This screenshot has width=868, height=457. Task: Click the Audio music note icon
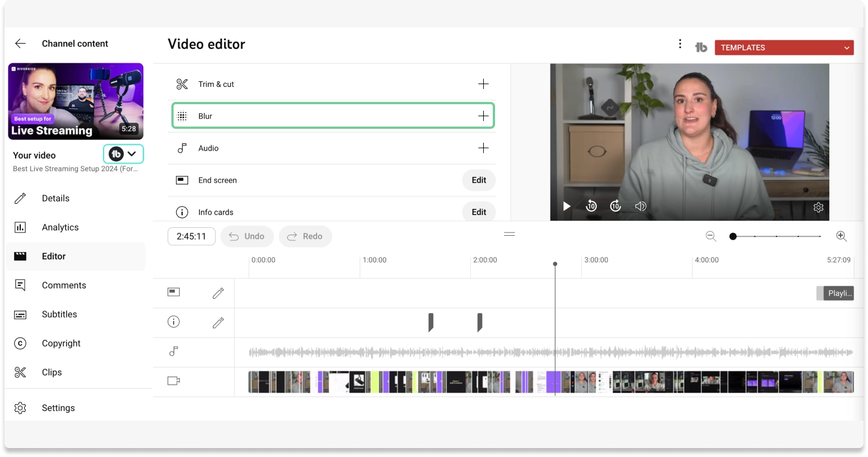coord(182,148)
